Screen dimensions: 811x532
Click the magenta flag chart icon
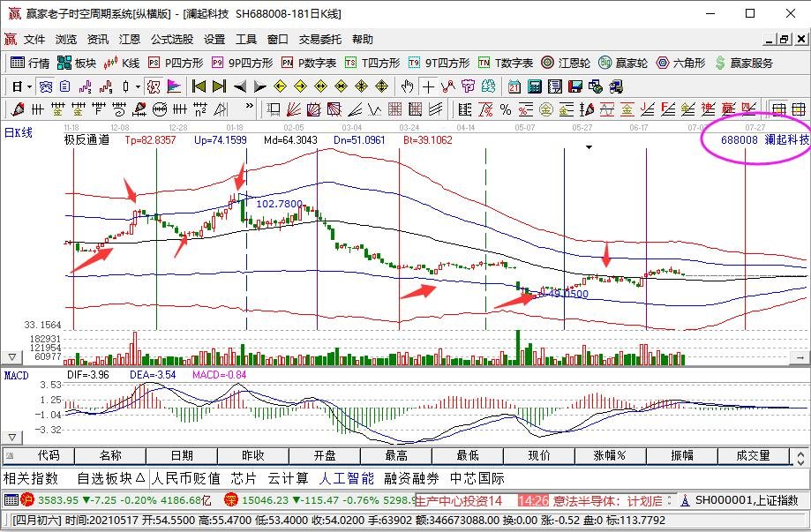[174, 86]
